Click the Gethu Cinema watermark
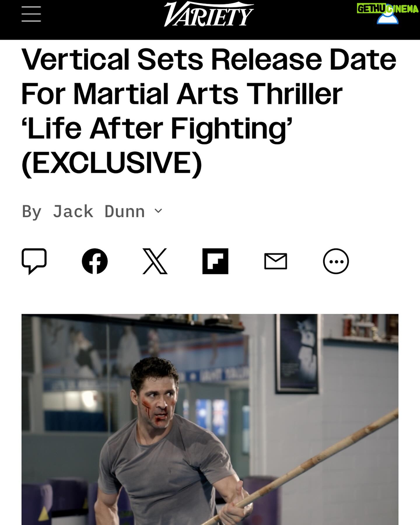 (x=387, y=9)
